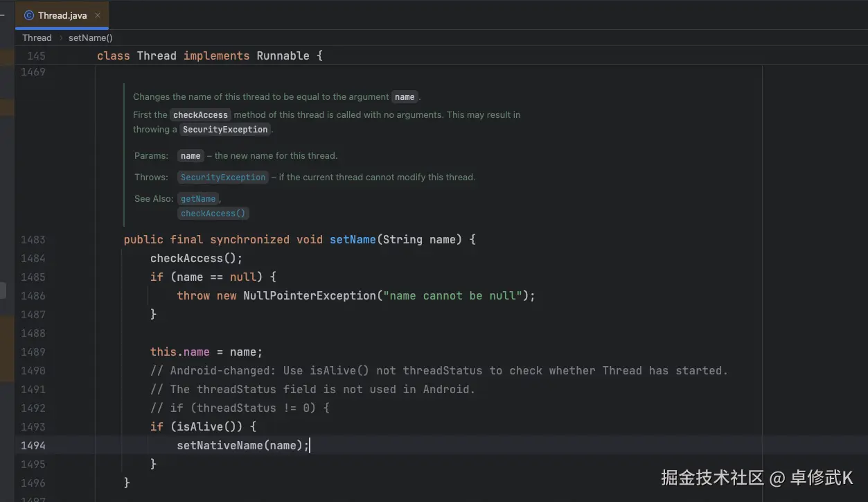Viewport: 868px width, 502px height.
Task: Click line number 1483 in the gutter
Action: (33, 240)
